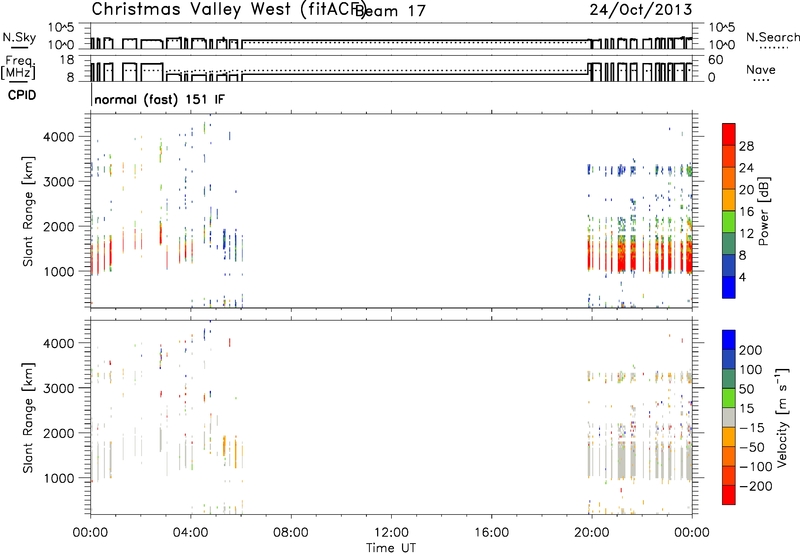Click the '18' frequency axis tick
This screenshot has height=554, width=800.
click(66, 60)
